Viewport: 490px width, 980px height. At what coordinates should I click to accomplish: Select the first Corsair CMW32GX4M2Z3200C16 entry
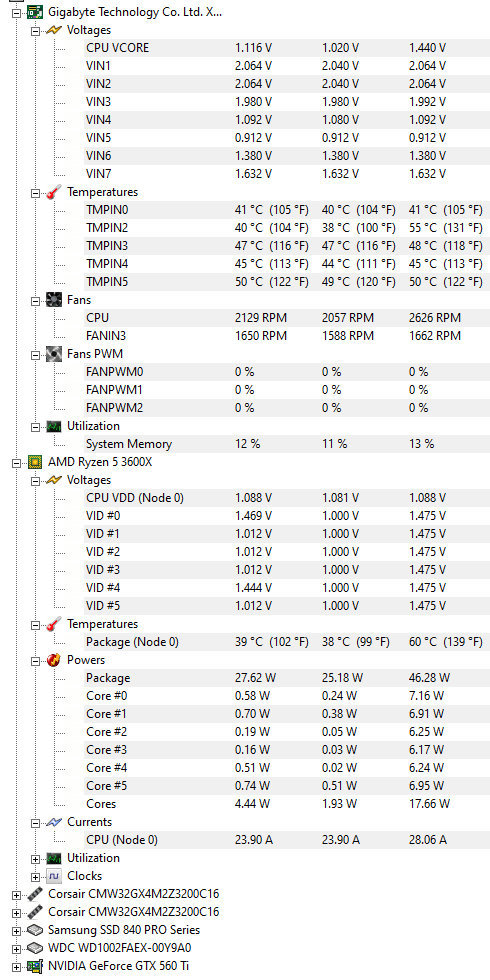(x=133, y=894)
